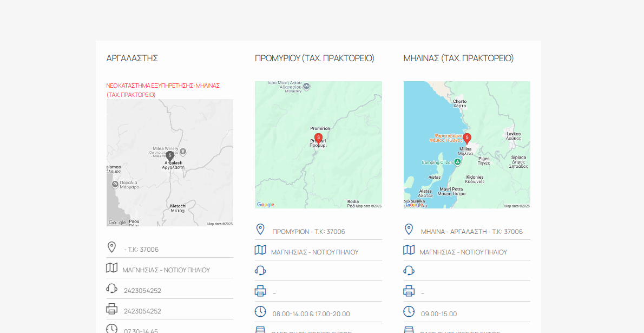Click the headset phone icon in Argalasti column
Image resolution: width=644 pixels, height=333 pixels.
point(111,289)
